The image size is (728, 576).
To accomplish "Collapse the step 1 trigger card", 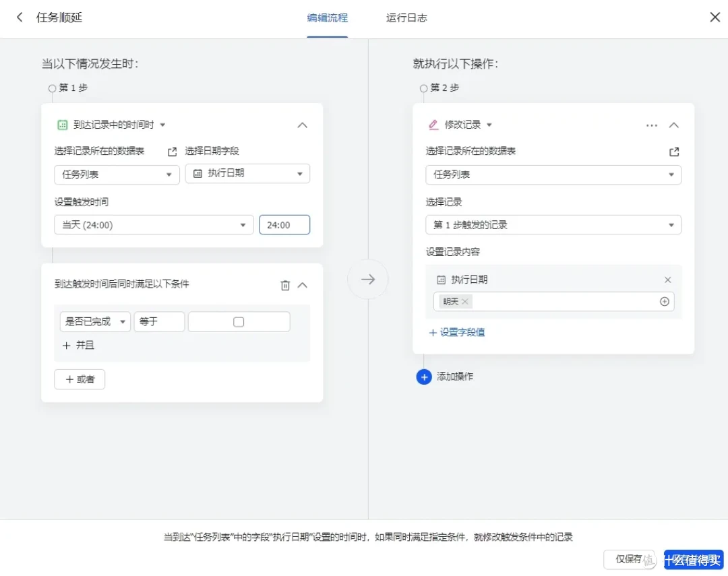I will click(302, 125).
